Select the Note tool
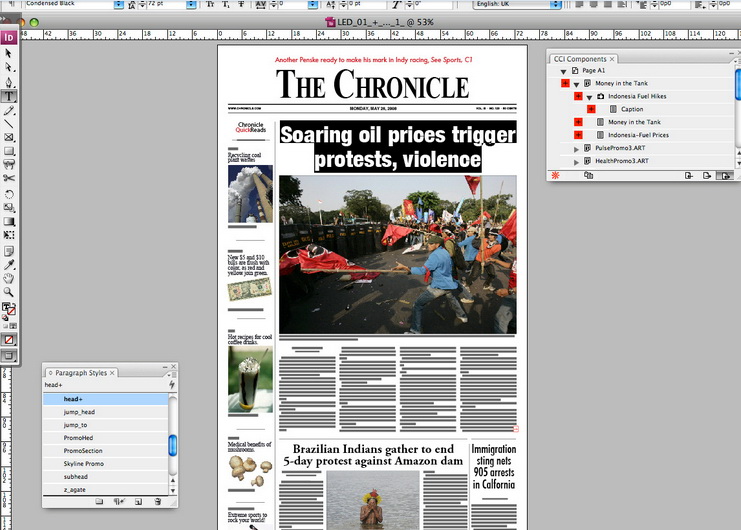Screen dimensions: 741x530 click(x=9, y=251)
